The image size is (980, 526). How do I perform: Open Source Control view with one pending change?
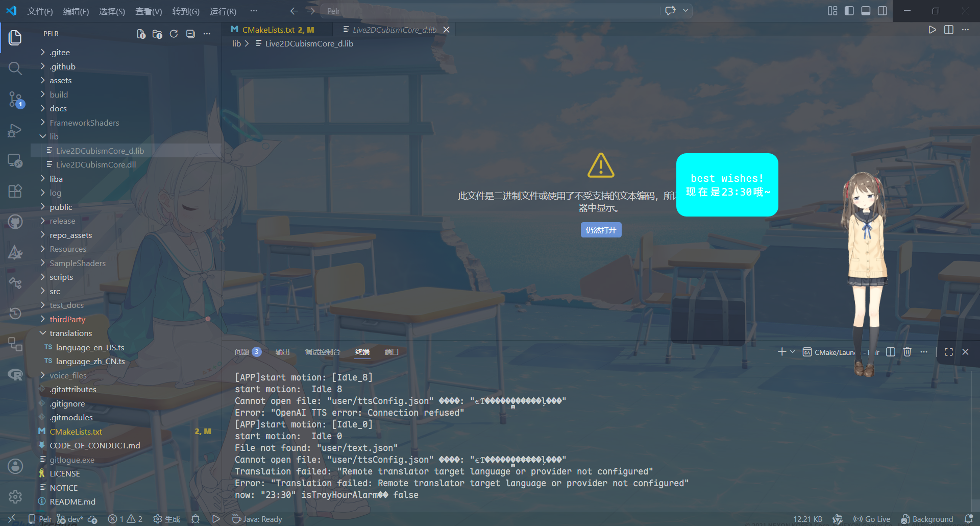pos(15,100)
